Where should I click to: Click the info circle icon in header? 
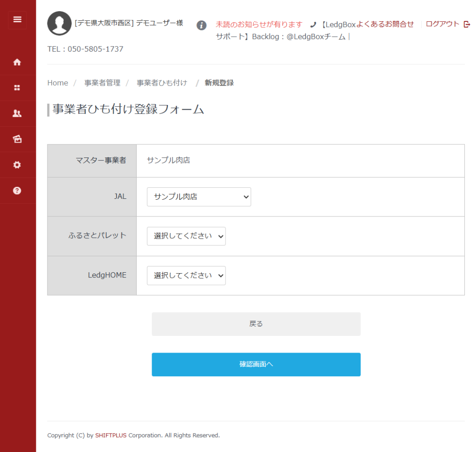click(x=201, y=25)
